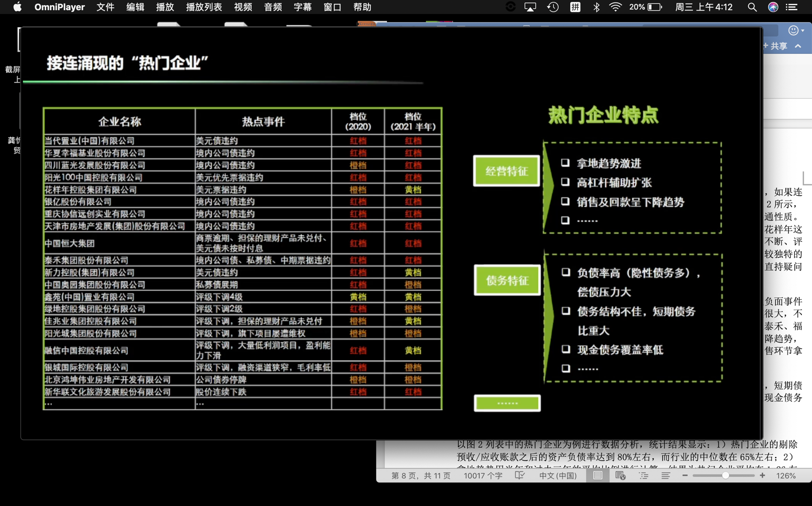Click the 周三 上午4:12 clock
The height and width of the screenshot is (506, 812).
tap(704, 7)
